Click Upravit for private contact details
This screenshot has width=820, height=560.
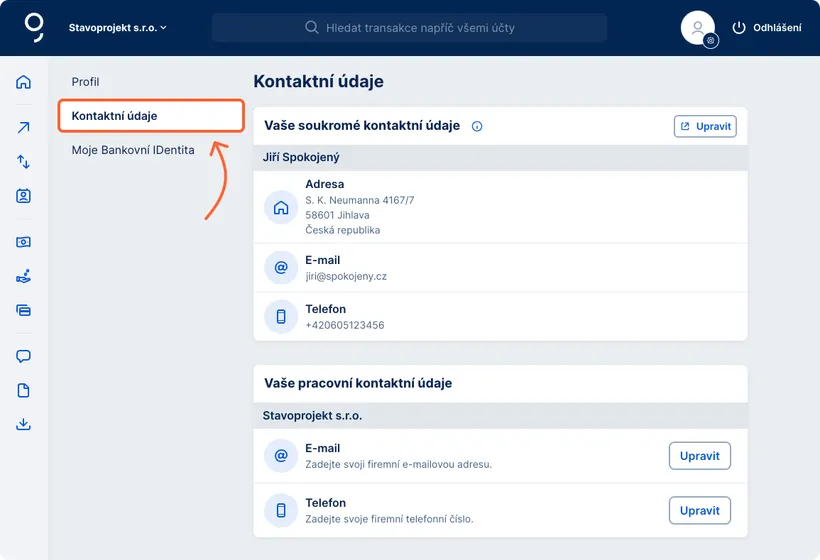point(705,126)
